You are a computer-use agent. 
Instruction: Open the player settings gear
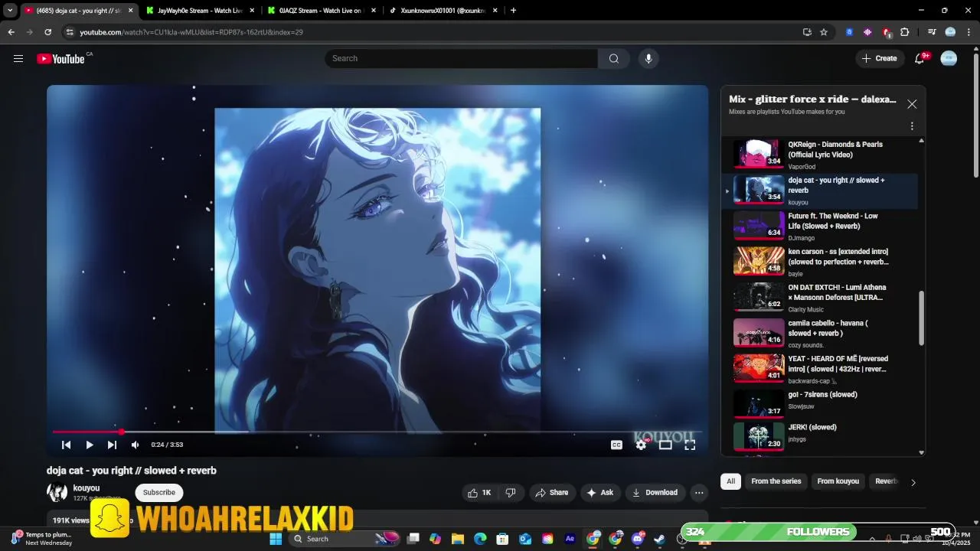(642, 445)
